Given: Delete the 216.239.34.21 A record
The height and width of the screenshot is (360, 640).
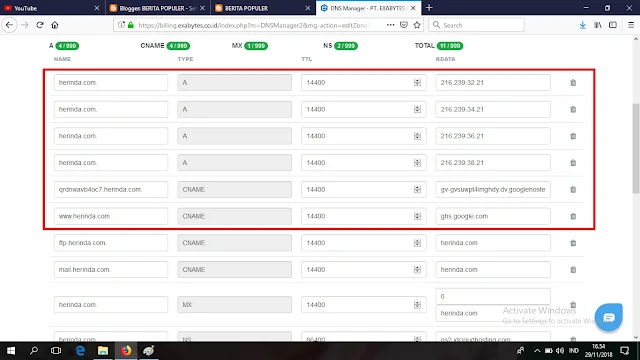Looking at the screenshot, I should 573,109.
